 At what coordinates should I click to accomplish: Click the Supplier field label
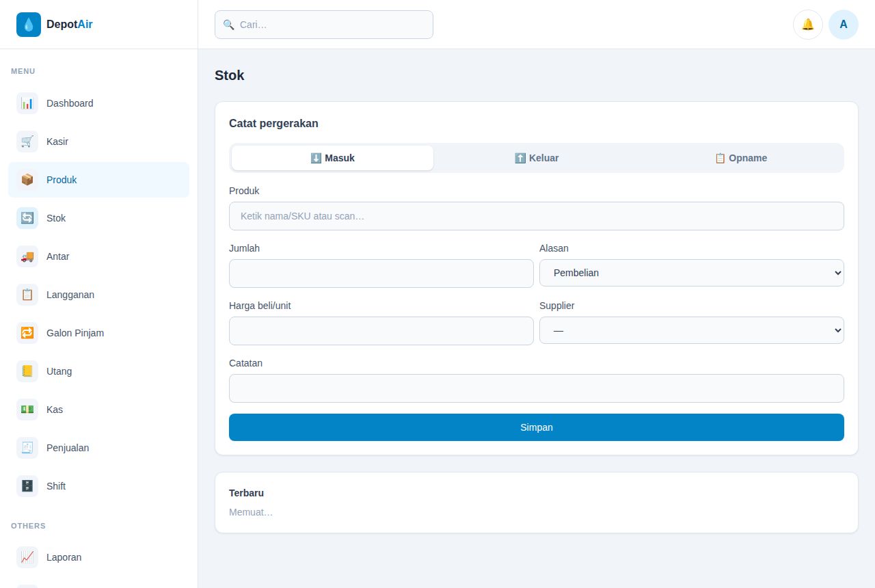(x=557, y=306)
